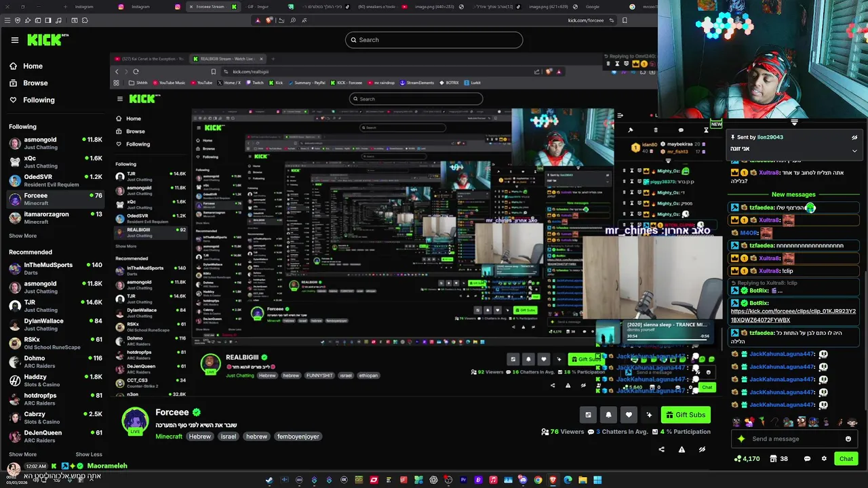Open Brave sidebar hamburger menu icon

tap(7, 20)
